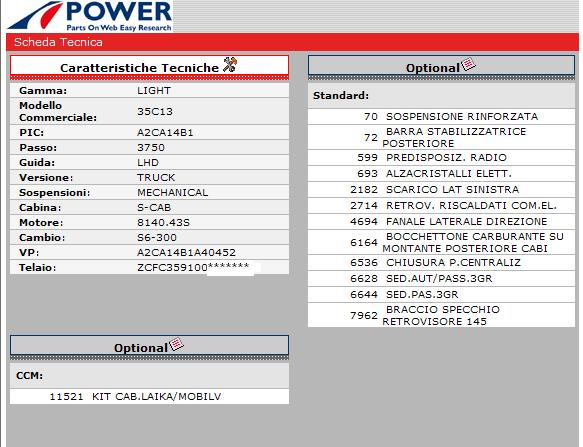Select the Scheda Tecnica red title bar
Screen dimensions: 583x447
(x=292, y=42)
